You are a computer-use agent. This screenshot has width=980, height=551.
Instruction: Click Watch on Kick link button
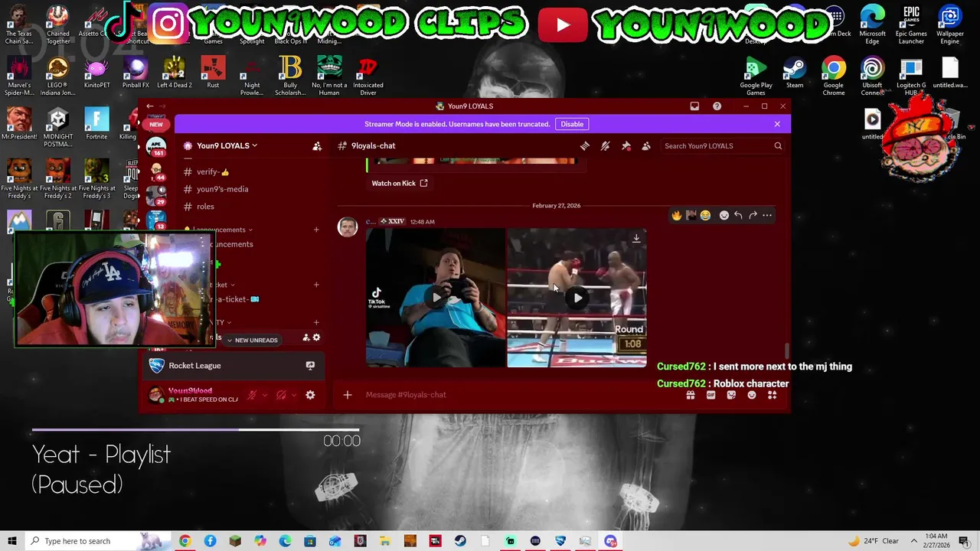point(399,183)
